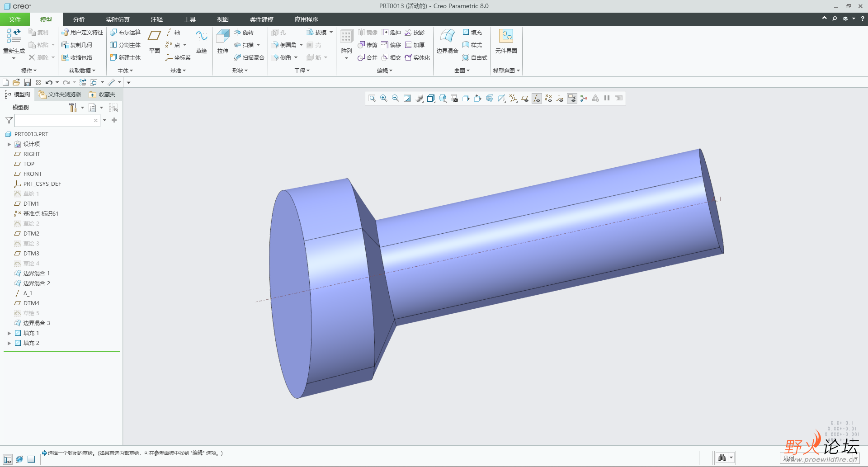
Task: Click the 收缩包络 button
Action: click(77, 58)
